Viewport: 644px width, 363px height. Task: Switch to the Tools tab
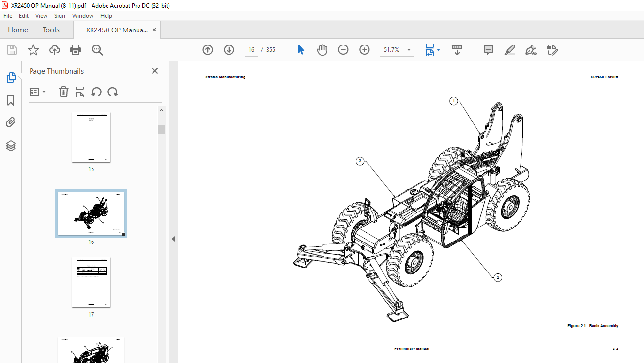pyautogui.click(x=51, y=30)
